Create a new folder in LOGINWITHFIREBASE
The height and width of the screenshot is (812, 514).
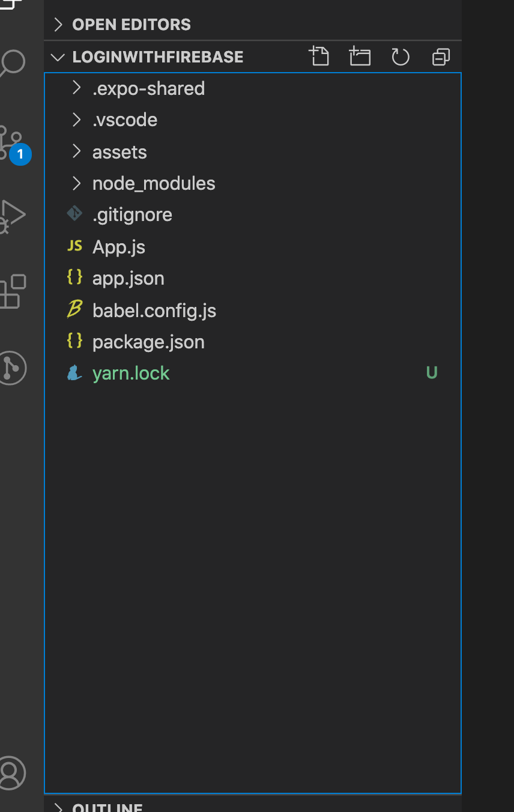[x=360, y=56]
